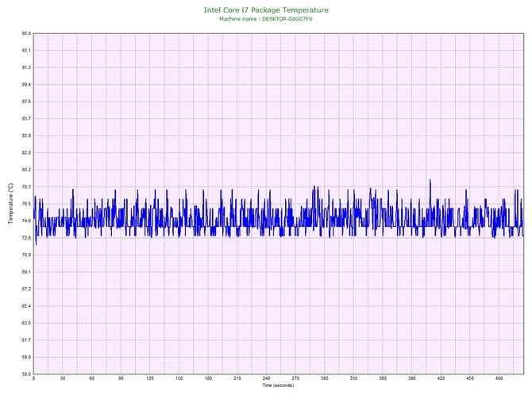Select the 360 seconds X-axis label

[383, 378]
